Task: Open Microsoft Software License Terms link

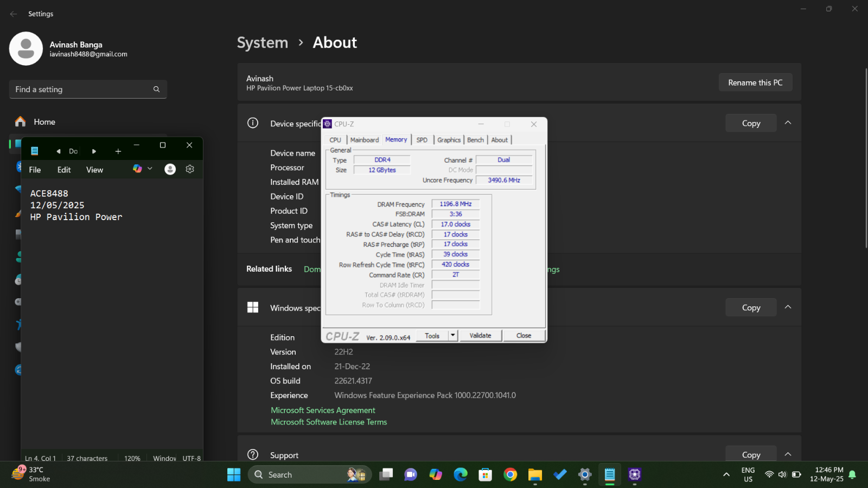Action: point(329,422)
